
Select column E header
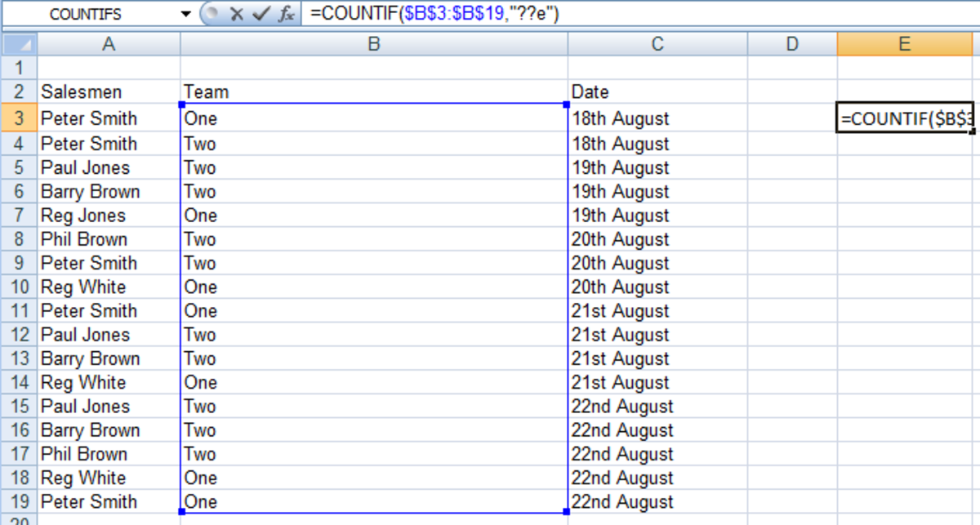point(904,44)
